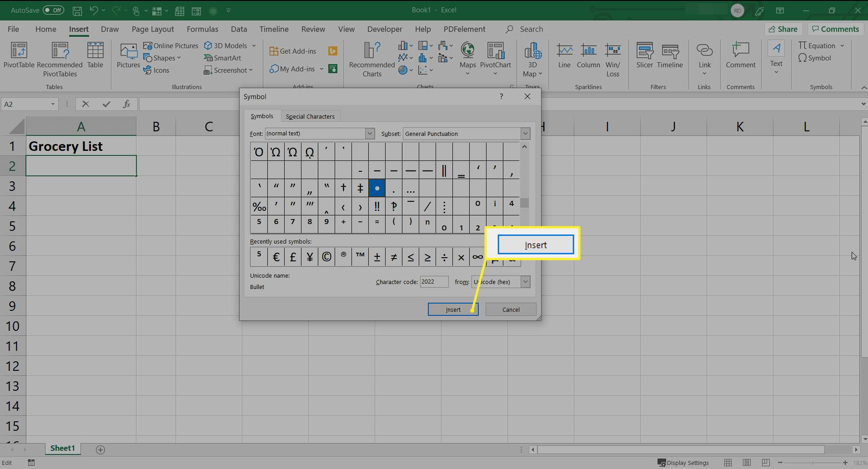The width and height of the screenshot is (868, 469).
Task: Click Get Add-ins
Action: [292, 51]
